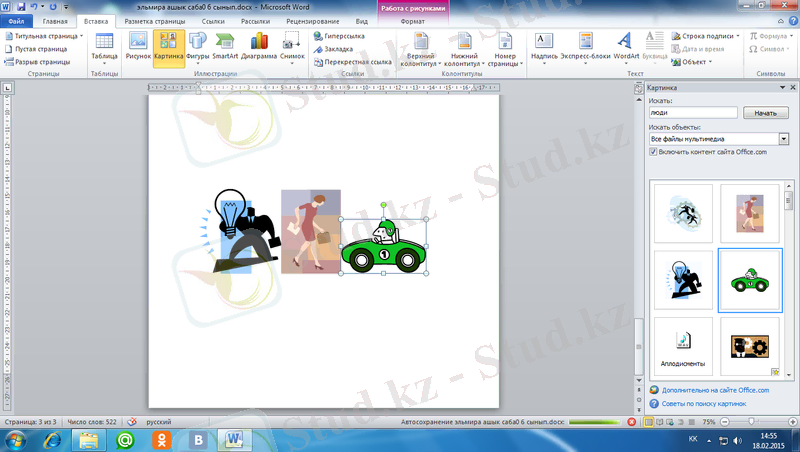Switch to the Главная tab

pos(56,20)
